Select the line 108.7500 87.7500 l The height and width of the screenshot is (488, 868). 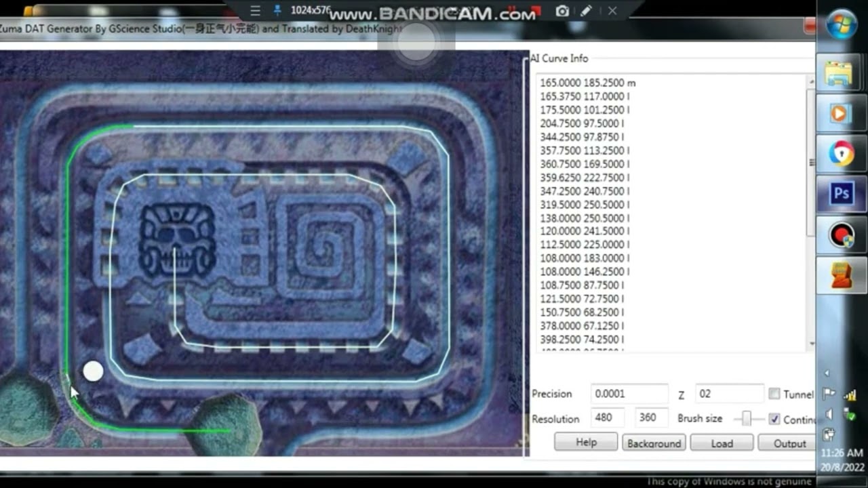[x=582, y=285]
